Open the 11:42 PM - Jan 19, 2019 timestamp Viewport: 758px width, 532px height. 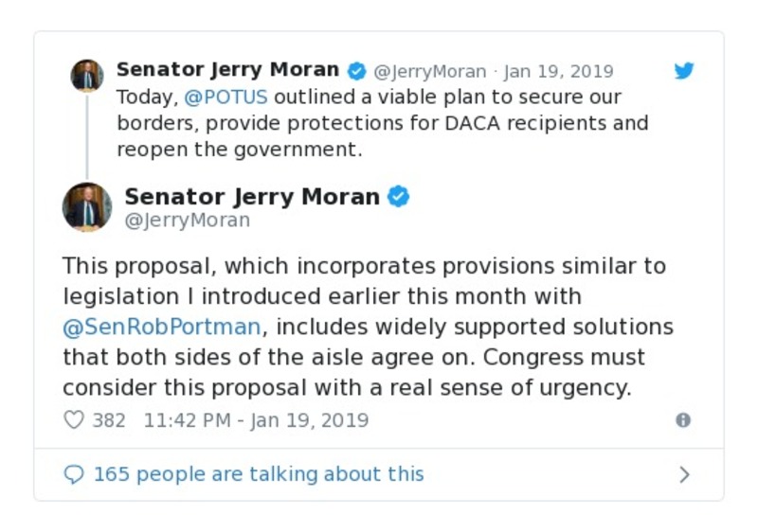(x=256, y=420)
